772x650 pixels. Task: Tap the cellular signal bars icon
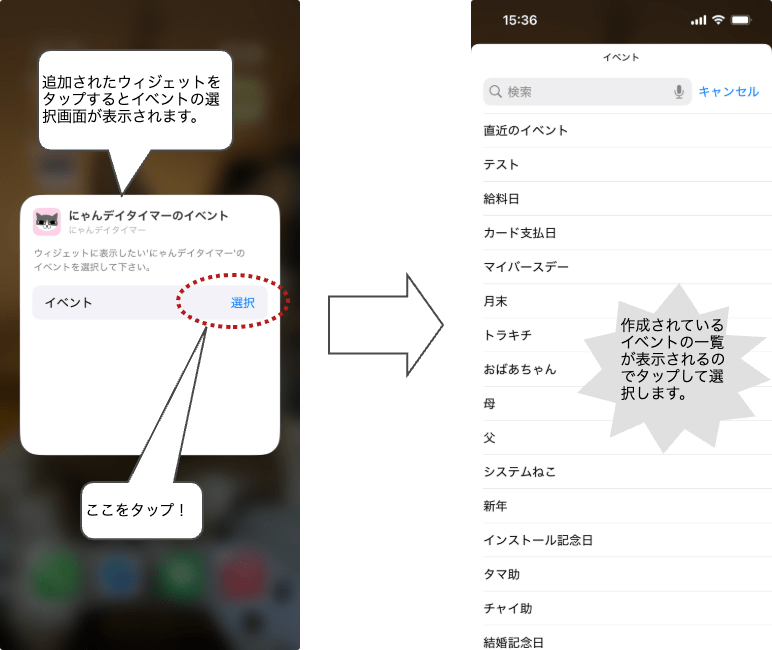[x=697, y=20]
